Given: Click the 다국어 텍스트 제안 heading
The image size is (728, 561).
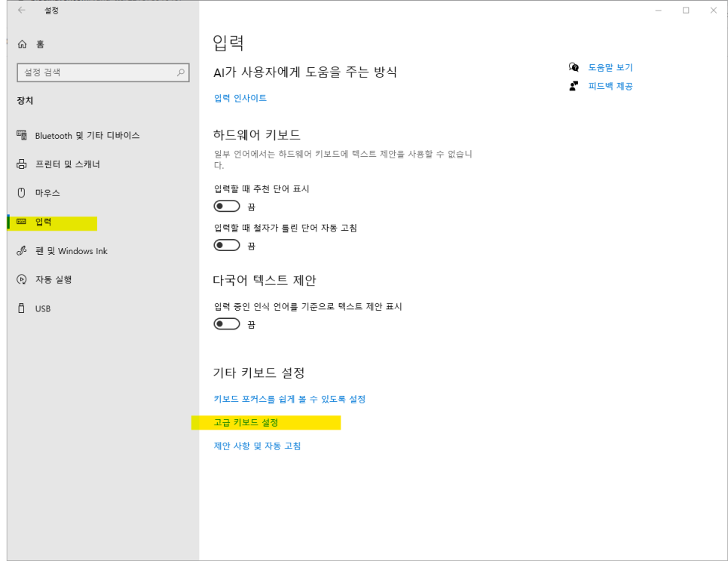Looking at the screenshot, I should point(265,280).
